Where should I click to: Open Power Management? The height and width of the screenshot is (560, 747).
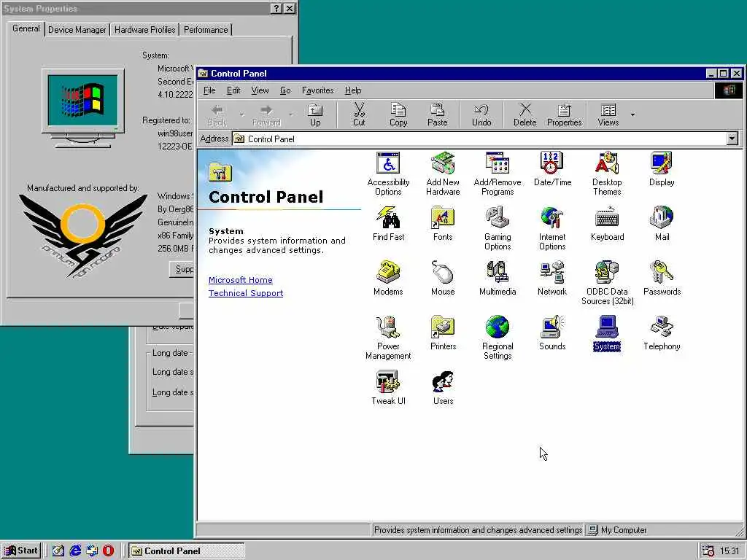388,338
